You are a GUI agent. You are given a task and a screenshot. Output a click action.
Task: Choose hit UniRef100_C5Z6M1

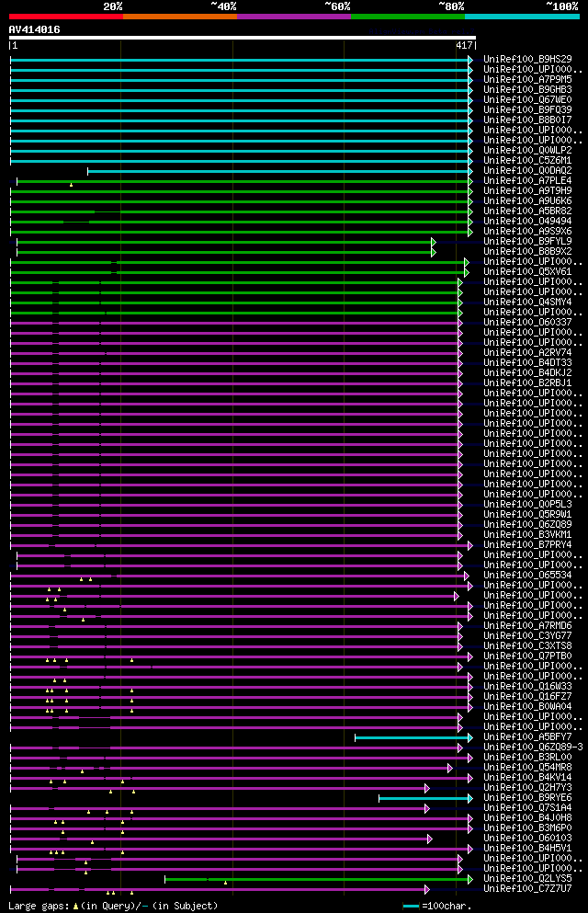point(527,161)
